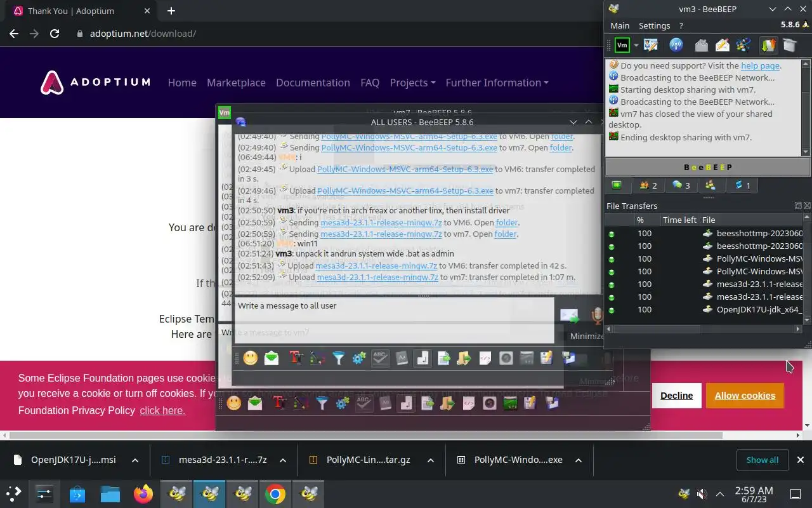Image resolution: width=812 pixels, height=508 pixels.
Task: Click the envelope with pencil icon
Action: click(723, 45)
